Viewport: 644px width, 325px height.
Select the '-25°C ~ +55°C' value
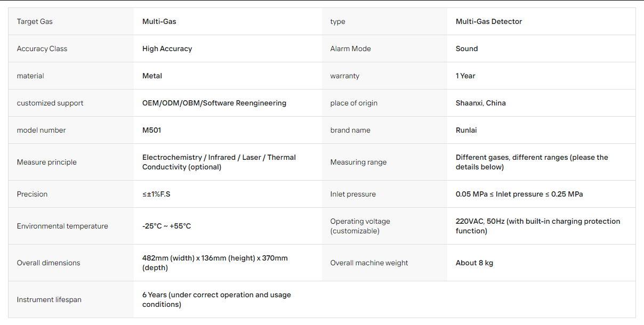[166, 226]
